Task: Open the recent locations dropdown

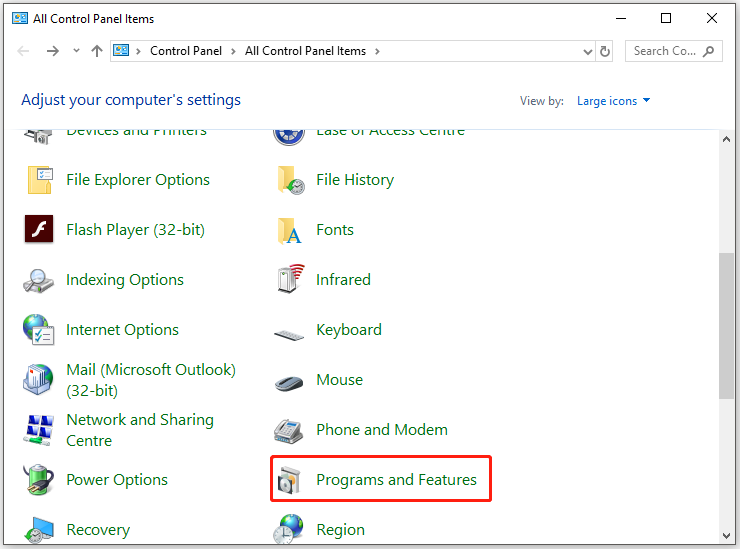Action: [76, 51]
